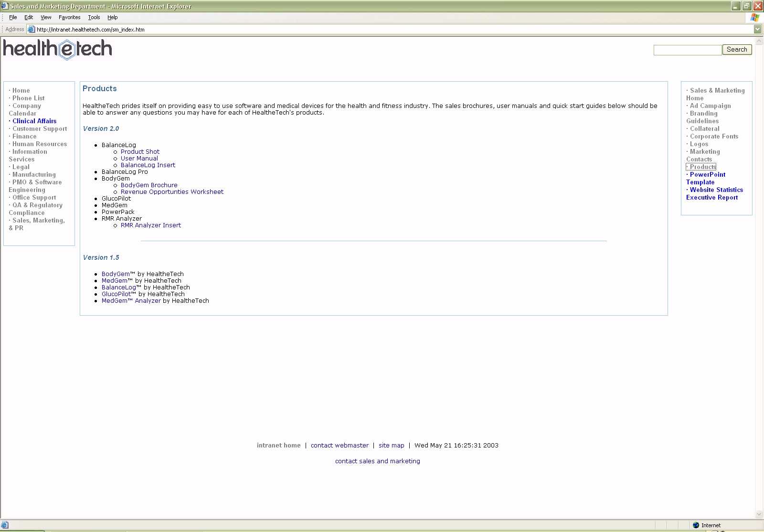Open the Tools menu
764x532 pixels.
94,17
